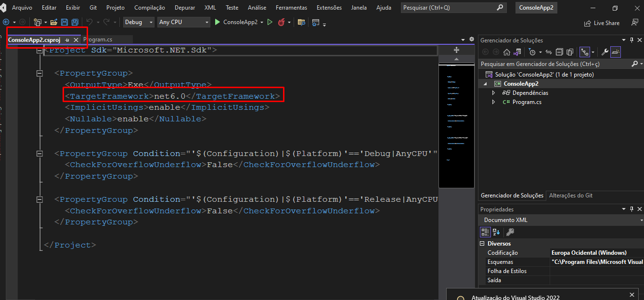Open the XML menu
This screenshot has width=644, height=300.
(210, 8)
